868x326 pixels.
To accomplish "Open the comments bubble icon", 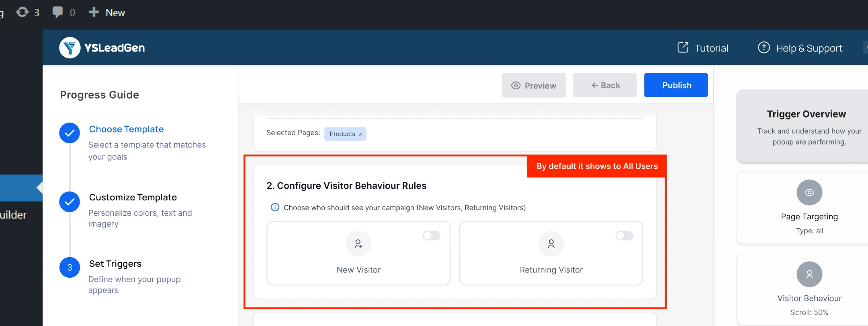I will coord(58,12).
